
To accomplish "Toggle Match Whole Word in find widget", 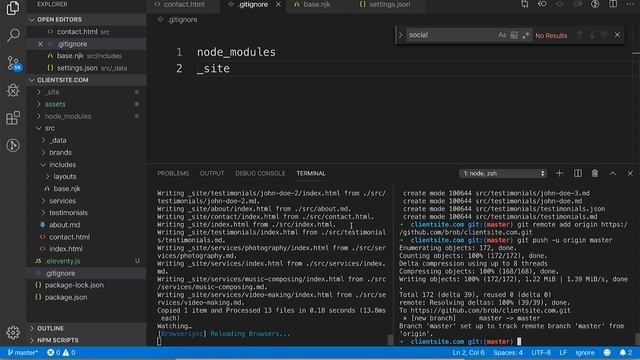I will (x=514, y=35).
